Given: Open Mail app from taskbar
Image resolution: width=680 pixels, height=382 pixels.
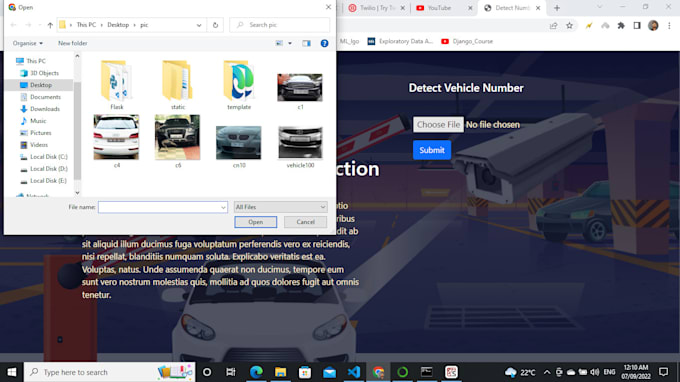Looking at the screenshot, I should [330, 372].
